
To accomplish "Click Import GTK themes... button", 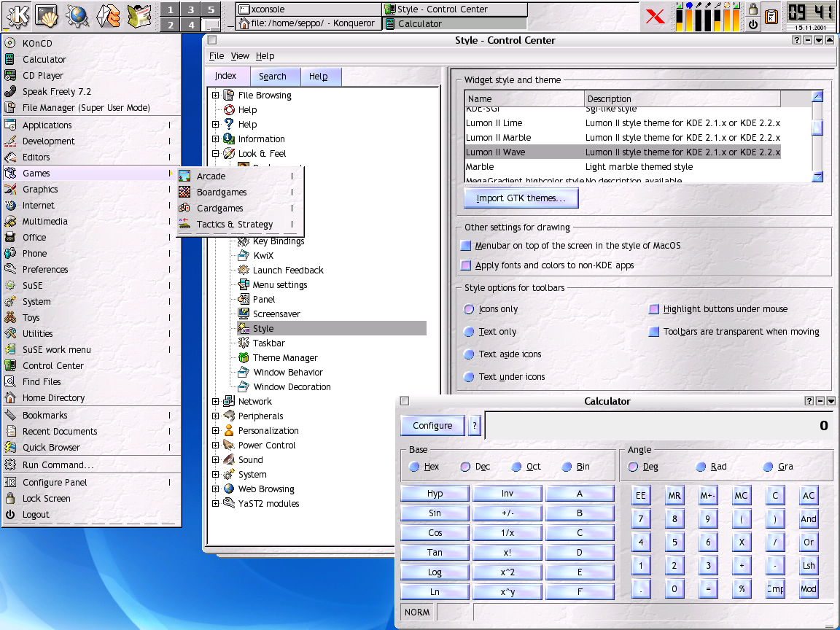I will click(521, 198).
